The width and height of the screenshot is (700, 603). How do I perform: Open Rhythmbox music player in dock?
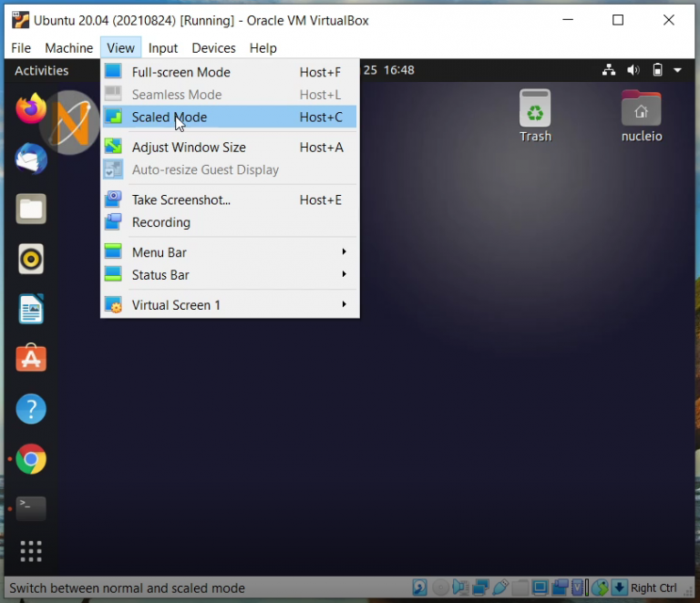click(x=31, y=259)
